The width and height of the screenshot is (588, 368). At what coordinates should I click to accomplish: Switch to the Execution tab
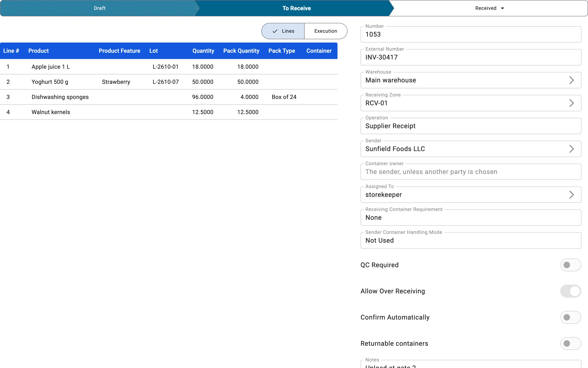[x=326, y=31]
